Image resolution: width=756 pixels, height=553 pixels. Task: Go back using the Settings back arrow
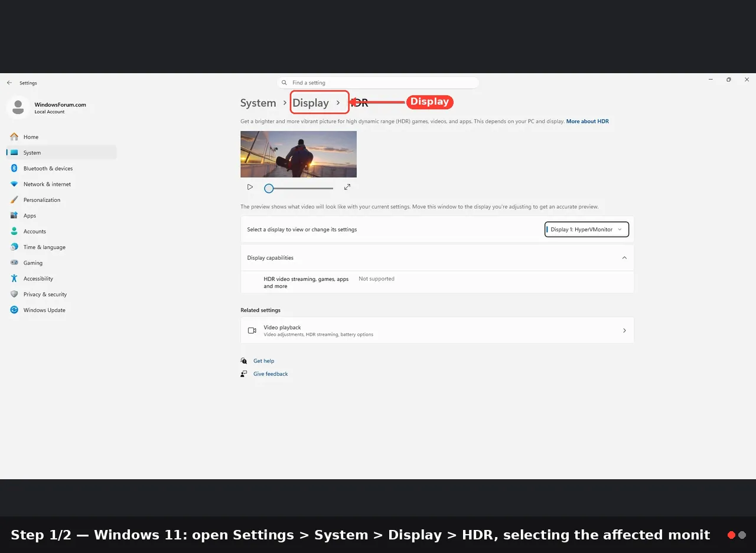(9, 83)
